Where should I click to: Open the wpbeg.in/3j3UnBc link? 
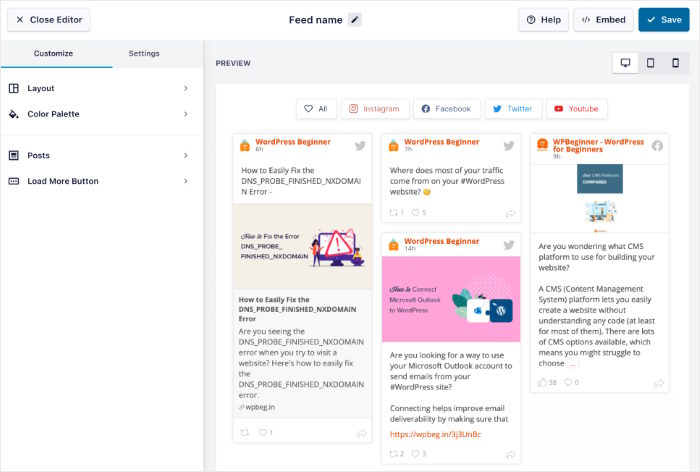(x=435, y=434)
